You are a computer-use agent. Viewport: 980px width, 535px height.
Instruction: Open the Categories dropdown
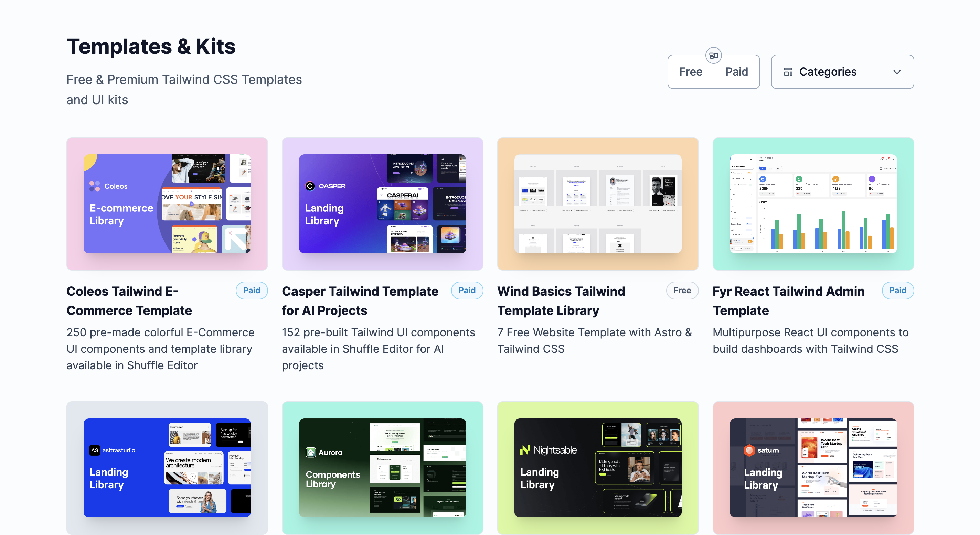[842, 72]
